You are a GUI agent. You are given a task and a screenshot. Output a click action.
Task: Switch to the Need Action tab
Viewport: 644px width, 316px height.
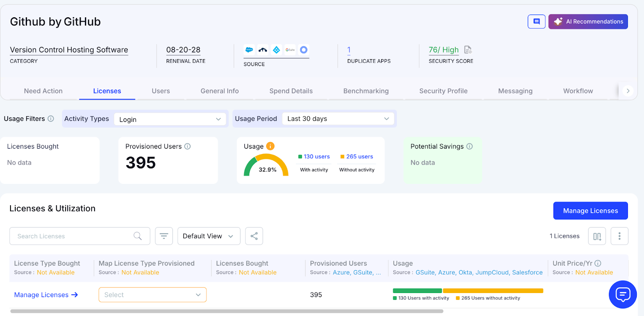[x=43, y=91]
